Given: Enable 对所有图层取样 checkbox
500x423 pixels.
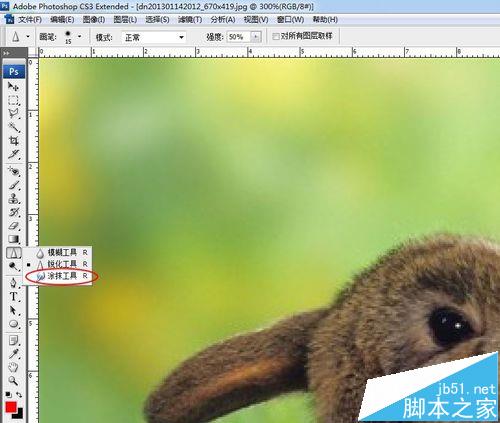Looking at the screenshot, I should [276, 36].
